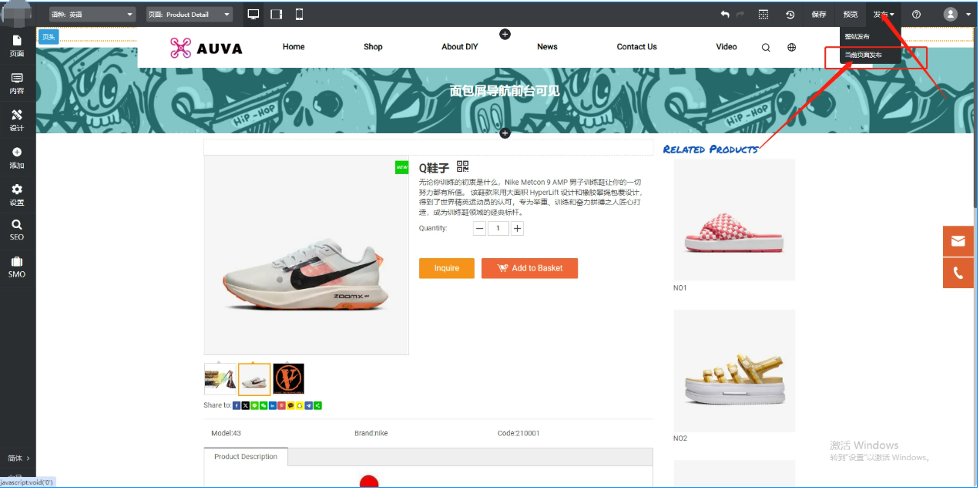980x490 pixels.
Task: Open the 设计 design panel
Action: (17, 120)
